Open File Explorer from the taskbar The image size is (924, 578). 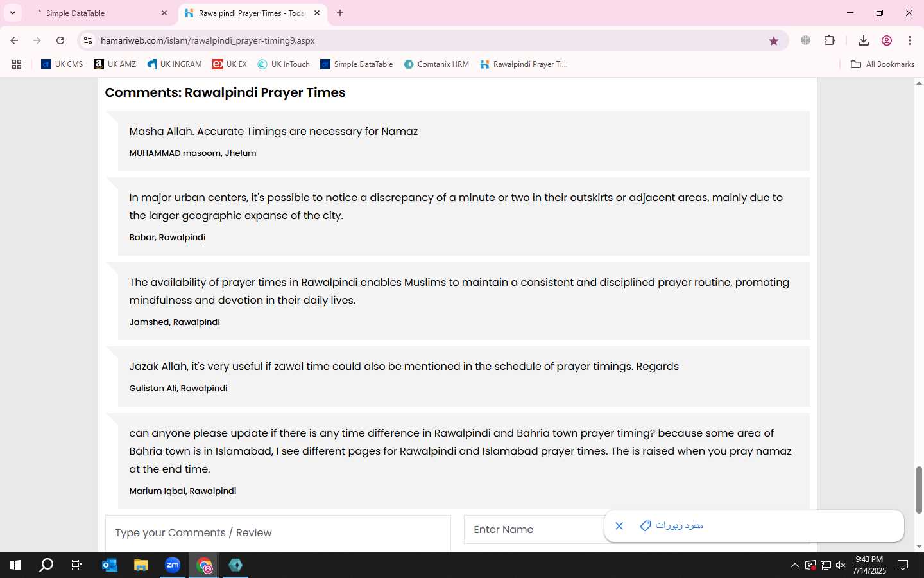(141, 565)
